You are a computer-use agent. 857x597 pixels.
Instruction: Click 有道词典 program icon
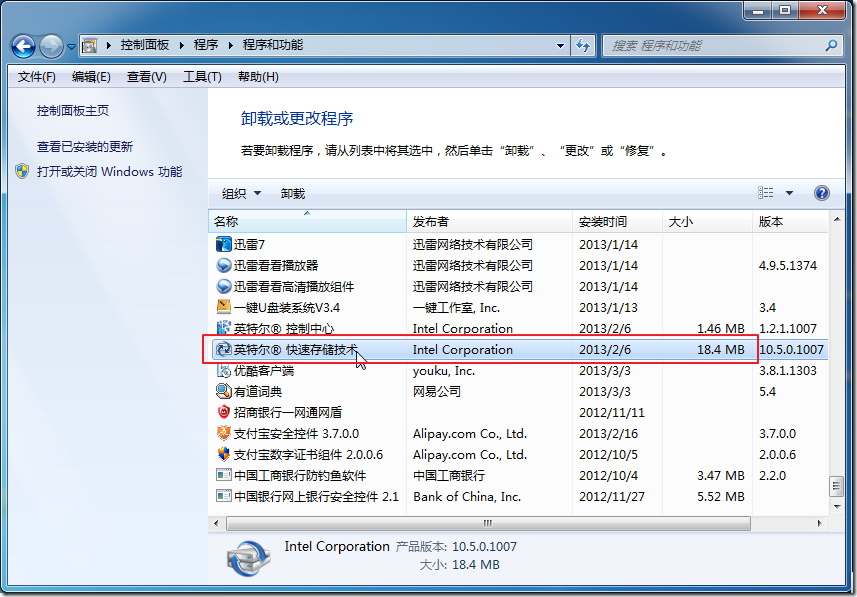tap(224, 391)
